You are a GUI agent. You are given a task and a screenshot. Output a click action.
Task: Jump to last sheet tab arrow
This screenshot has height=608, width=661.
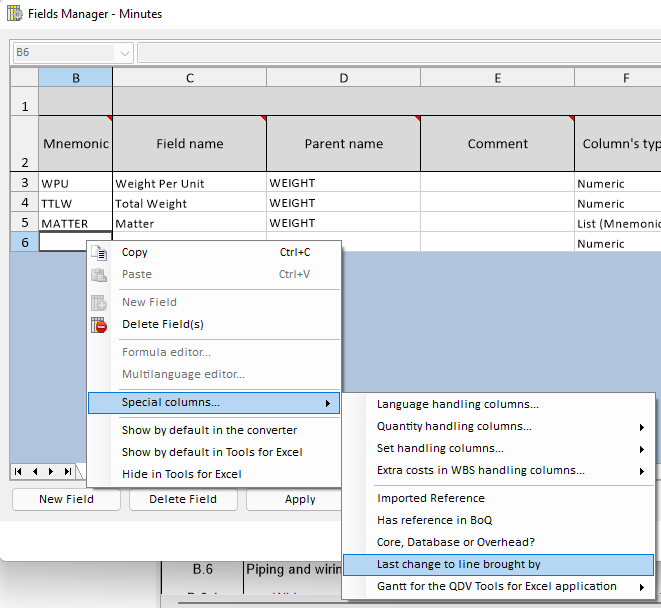coord(67,471)
